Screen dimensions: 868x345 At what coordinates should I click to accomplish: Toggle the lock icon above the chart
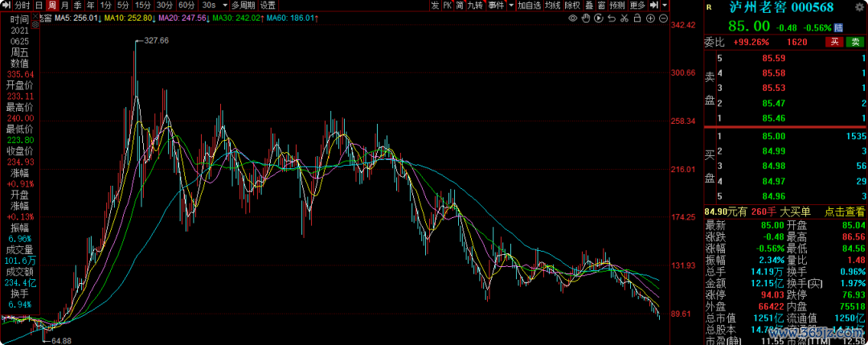637,18
